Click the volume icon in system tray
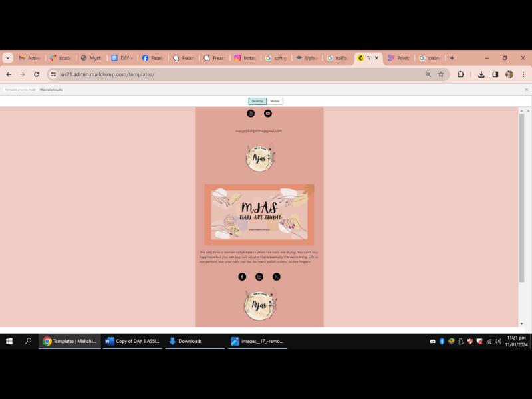Viewport: 532px width, 399px height. pos(497,342)
